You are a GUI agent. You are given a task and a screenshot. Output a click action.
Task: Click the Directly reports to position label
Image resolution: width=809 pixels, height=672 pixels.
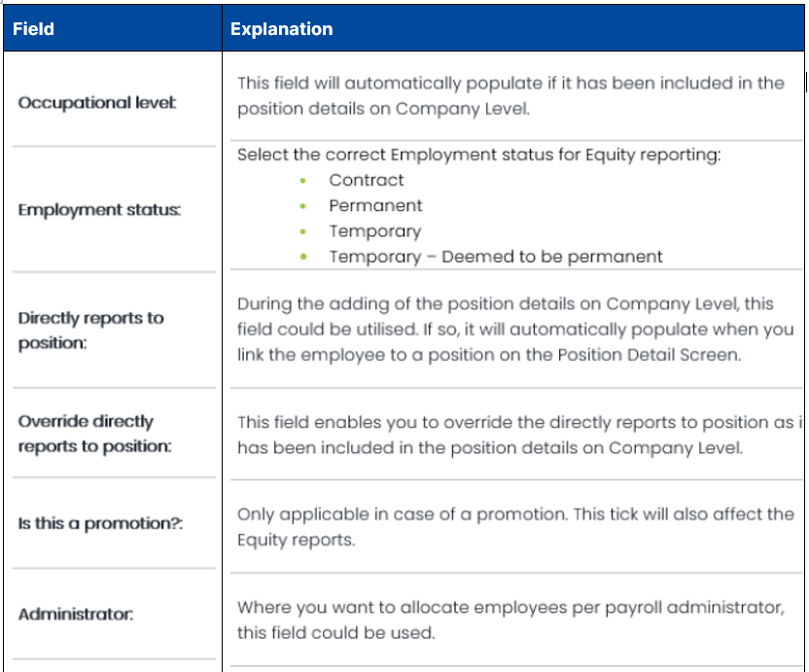click(90, 331)
